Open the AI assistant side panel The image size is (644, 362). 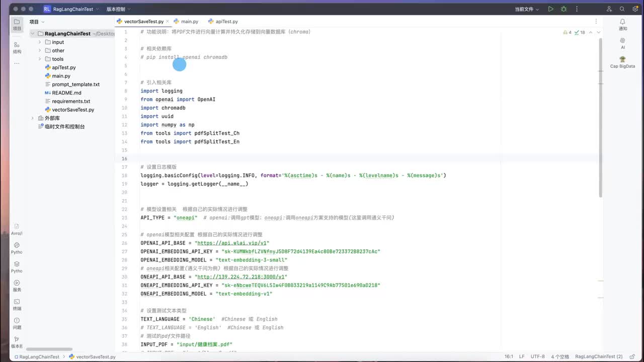click(x=623, y=43)
